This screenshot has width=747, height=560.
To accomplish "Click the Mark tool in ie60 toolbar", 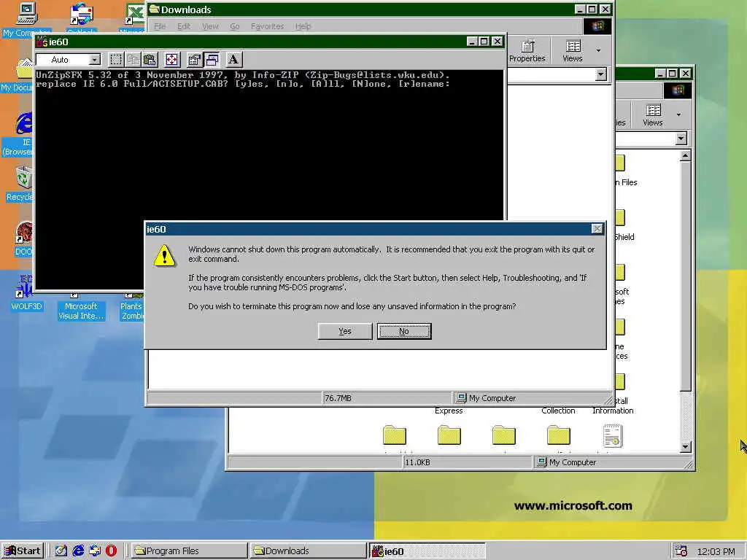I will [116, 60].
